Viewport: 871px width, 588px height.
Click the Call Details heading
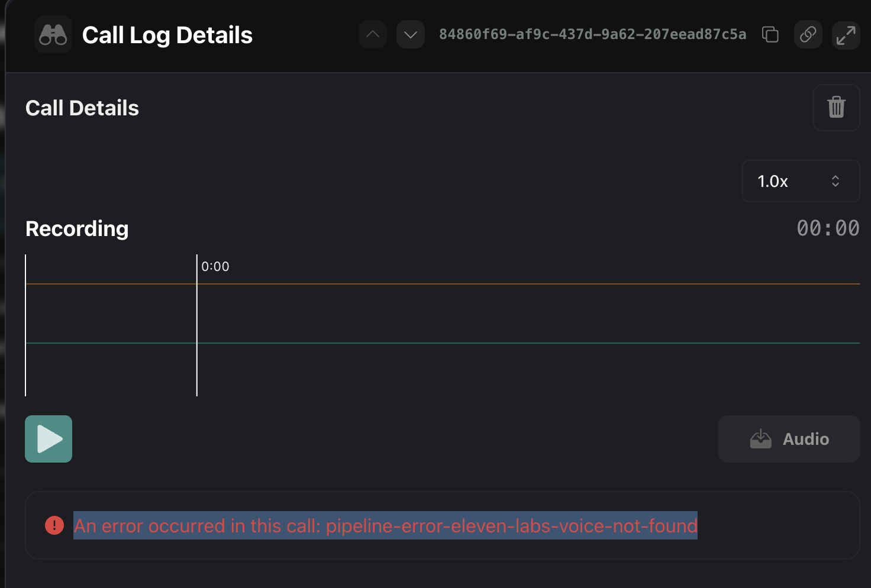pyautogui.click(x=82, y=108)
